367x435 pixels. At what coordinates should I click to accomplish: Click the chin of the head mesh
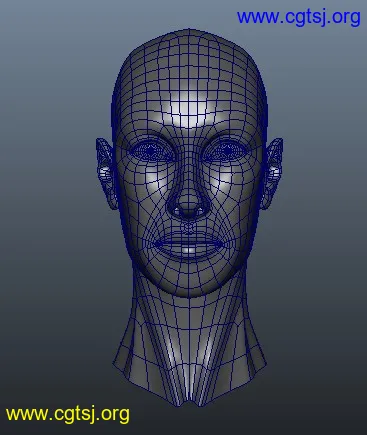(x=189, y=282)
